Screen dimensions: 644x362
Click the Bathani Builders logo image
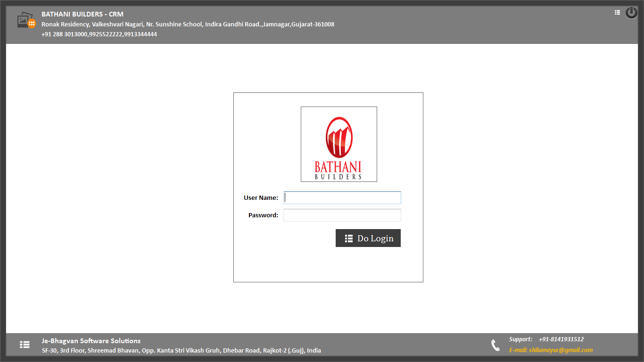pyautogui.click(x=339, y=144)
